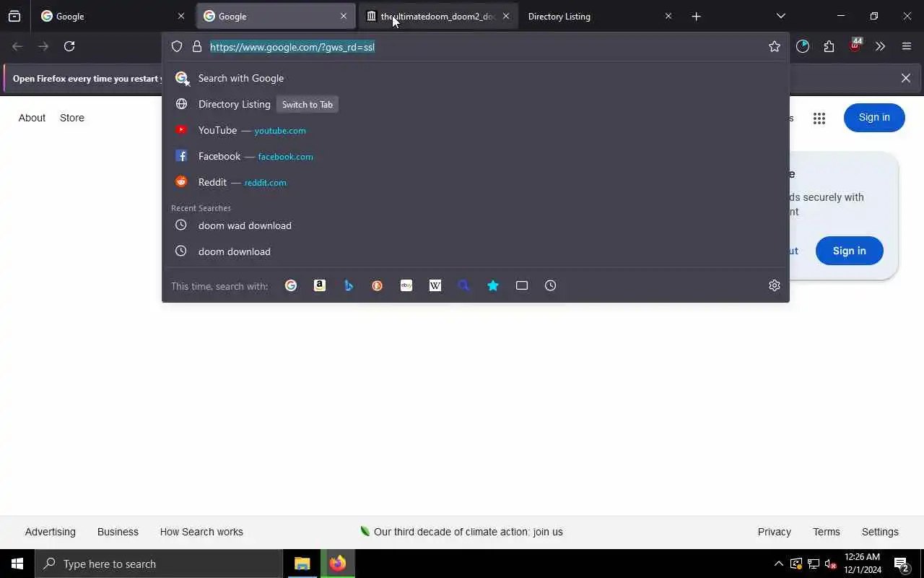Image resolution: width=924 pixels, height=578 pixels.
Task: Click Switch to Tab for Directory Listing
Action: [x=308, y=104]
